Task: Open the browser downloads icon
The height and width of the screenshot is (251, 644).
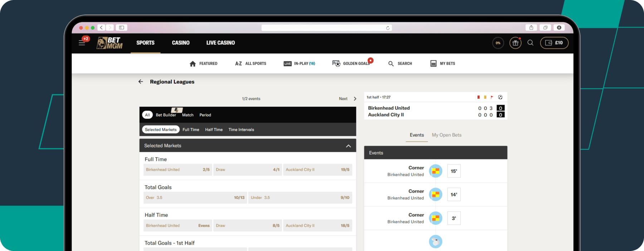Action: 559,28
